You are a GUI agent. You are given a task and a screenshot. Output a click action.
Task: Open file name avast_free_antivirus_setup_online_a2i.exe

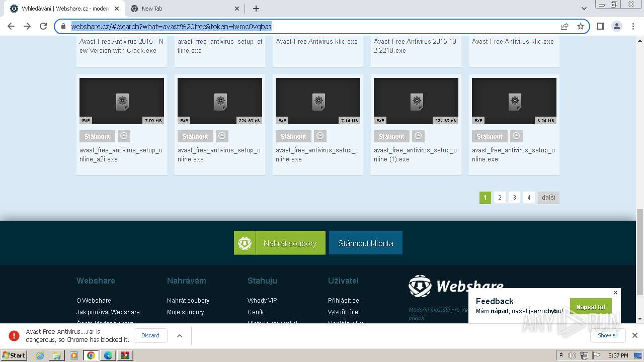click(x=121, y=155)
